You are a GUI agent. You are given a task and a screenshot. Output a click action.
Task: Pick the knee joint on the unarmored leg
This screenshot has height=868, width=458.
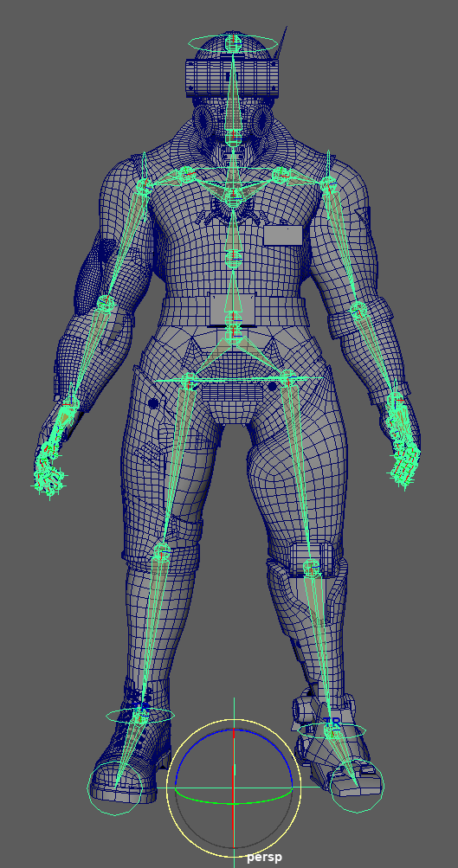(x=161, y=550)
